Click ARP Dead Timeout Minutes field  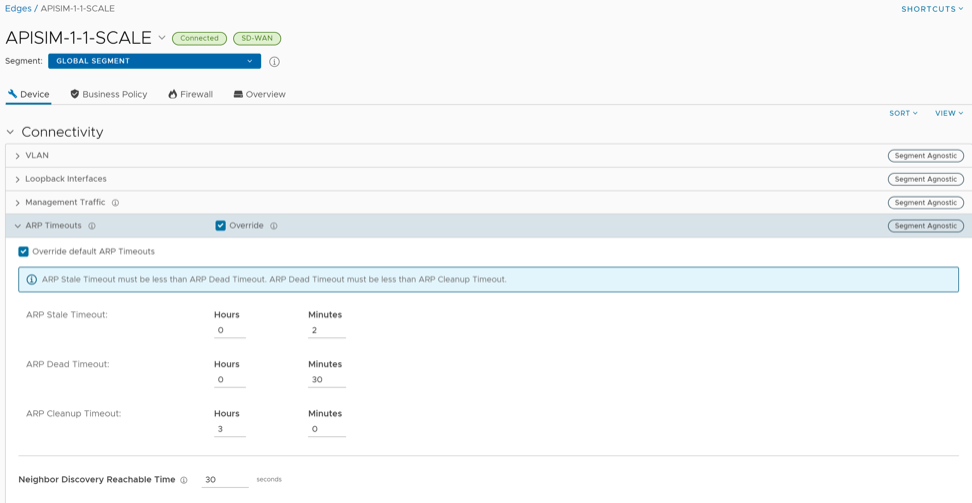click(x=326, y=380)
